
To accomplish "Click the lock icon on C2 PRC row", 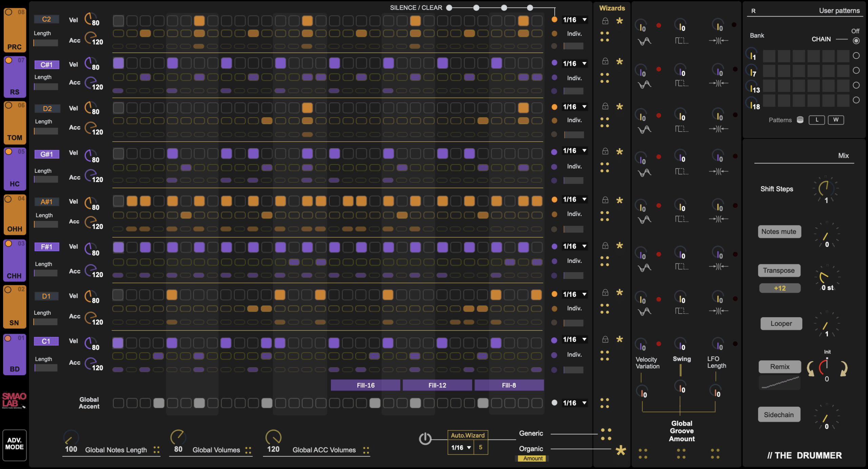I will (605, 21).
